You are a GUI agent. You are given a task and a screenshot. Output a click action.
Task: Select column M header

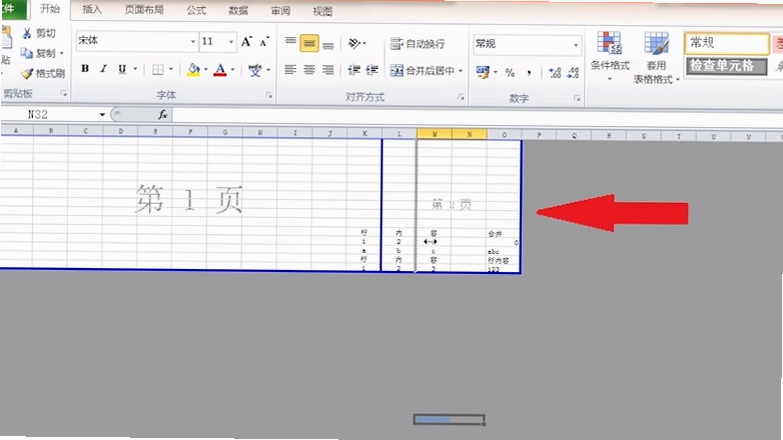click(434, 134)
